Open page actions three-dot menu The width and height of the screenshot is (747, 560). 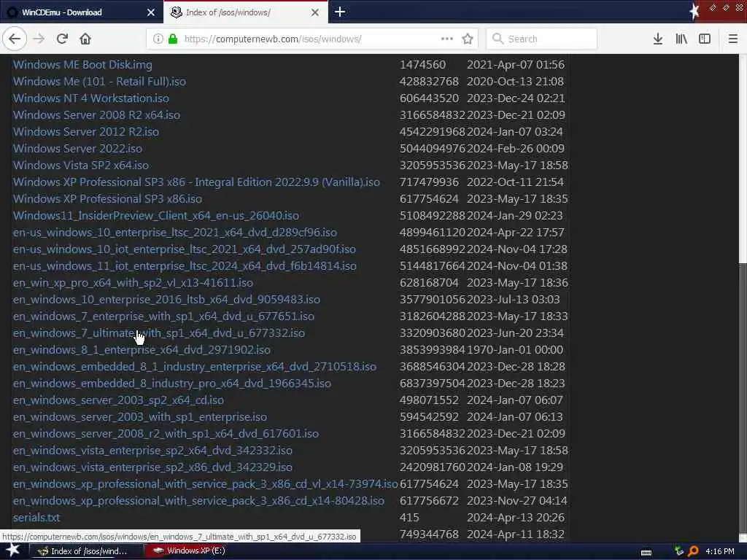pyautogui.click(x=447, y=39)
